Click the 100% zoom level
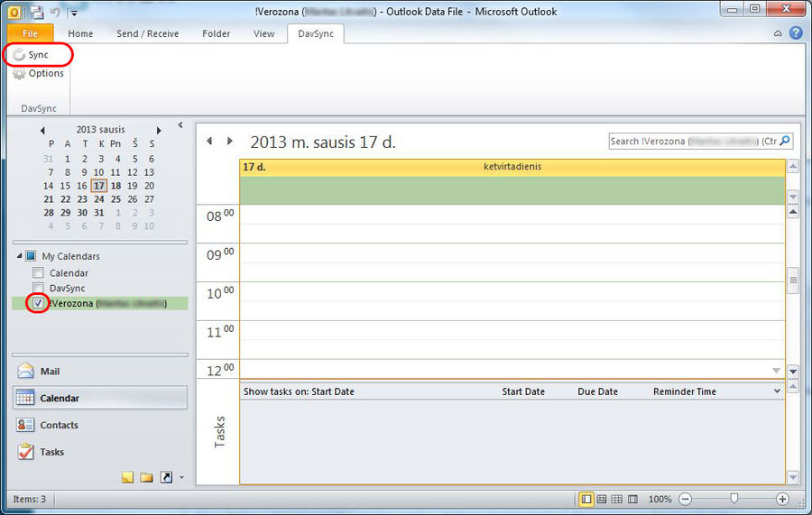The width and height of the screenshot is (812, 515). [x=660, y=500]
